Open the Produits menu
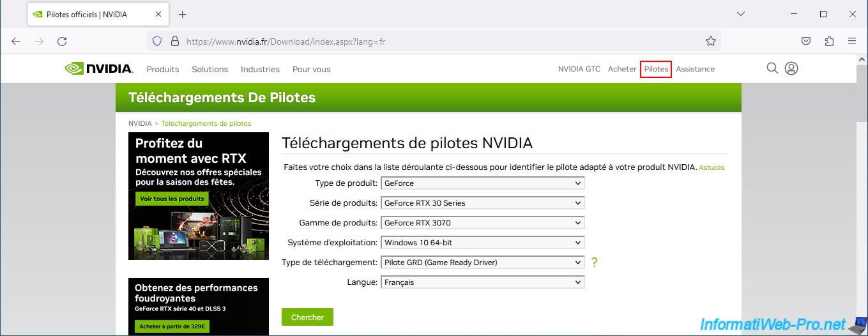 point(163,69)
